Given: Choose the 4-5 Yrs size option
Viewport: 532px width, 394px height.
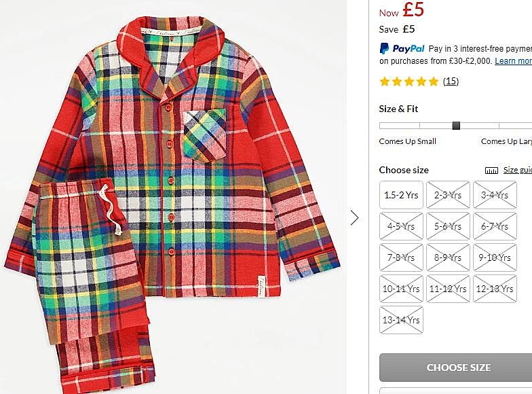Looking at the screenshot, I should click(401, 226).
